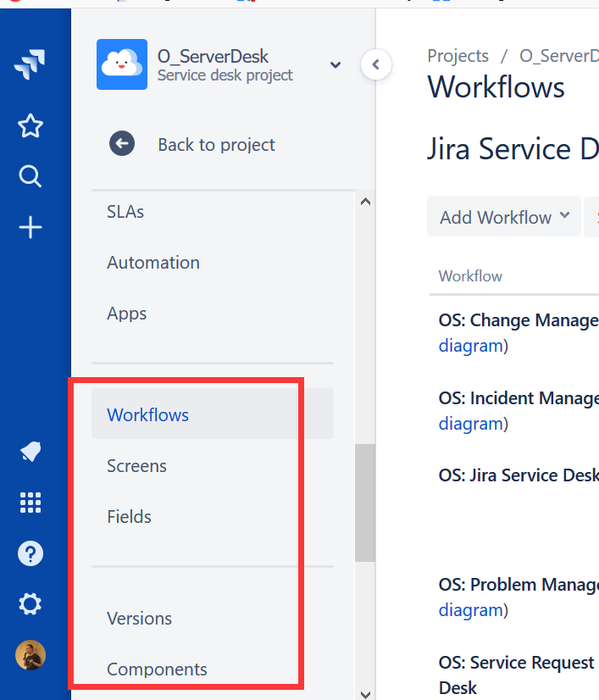Click O_ServerDesk breadcrumb link
This screenshot has height=700, width=599.
coord(559,56)
